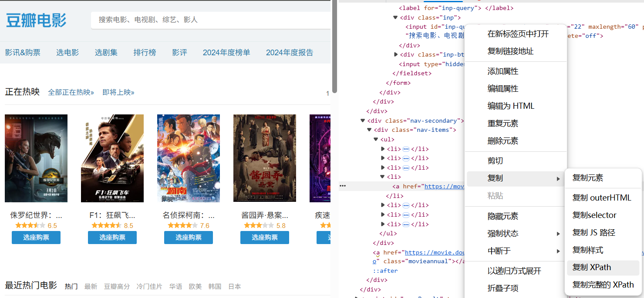
Task: Open 2024年度榜单 link
Action: coord(226,53)
